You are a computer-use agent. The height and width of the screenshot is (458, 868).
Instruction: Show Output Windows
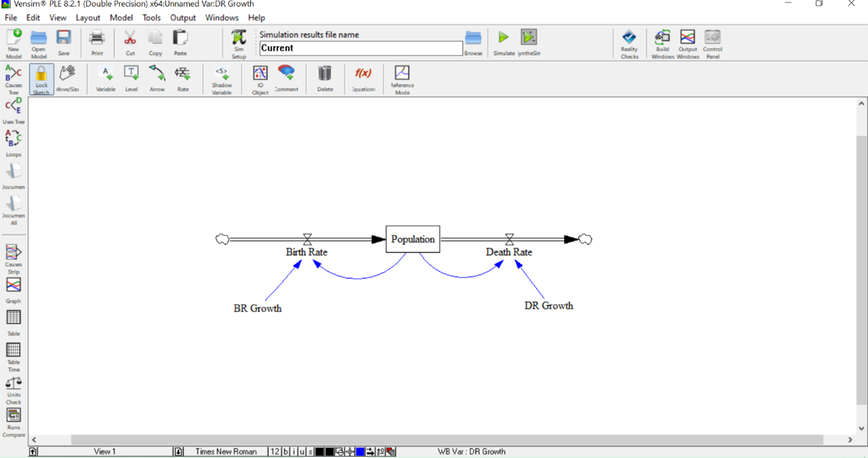(x=687, y=43)
